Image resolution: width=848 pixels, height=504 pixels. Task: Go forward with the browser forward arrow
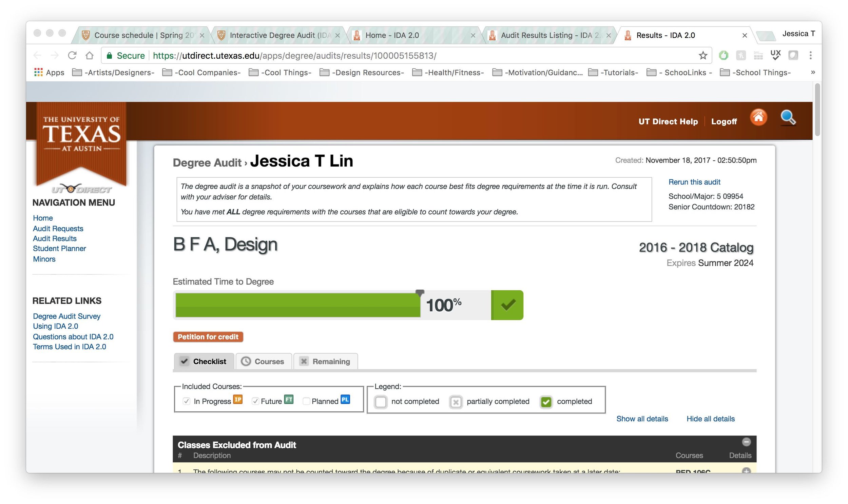click(54, 55)
